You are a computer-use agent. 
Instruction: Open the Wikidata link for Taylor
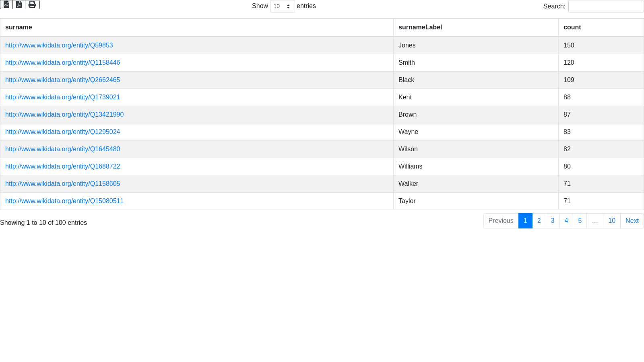coord(64,201)
